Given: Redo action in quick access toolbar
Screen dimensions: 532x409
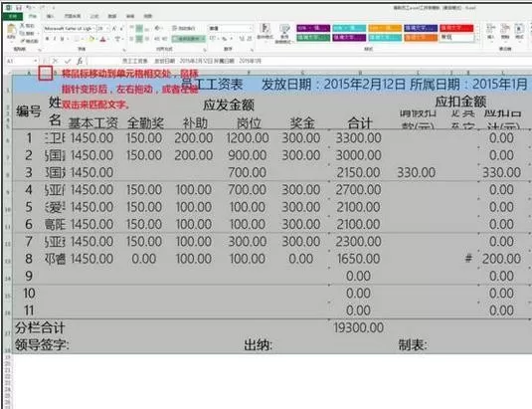Looking at the screenshot, I should pos(43,8).
